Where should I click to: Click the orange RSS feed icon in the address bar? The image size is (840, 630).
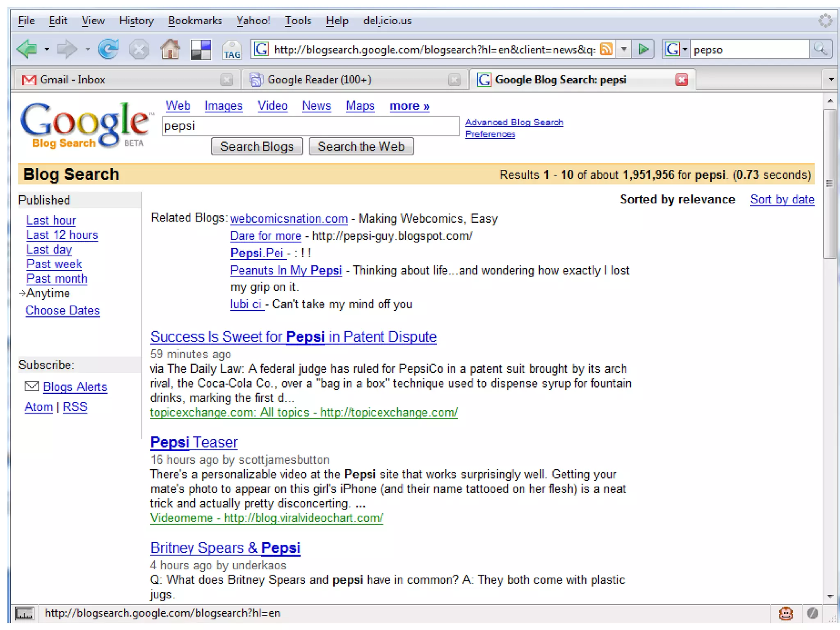click(606, 49)
